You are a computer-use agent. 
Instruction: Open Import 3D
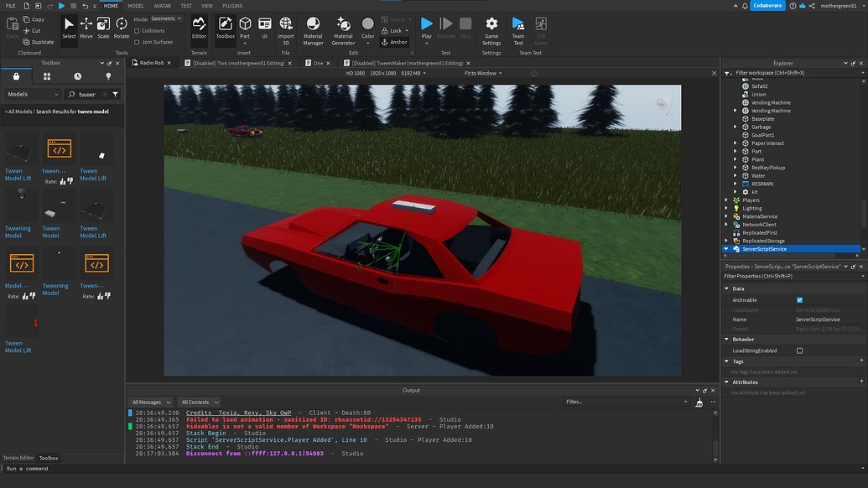coord(286,31)
